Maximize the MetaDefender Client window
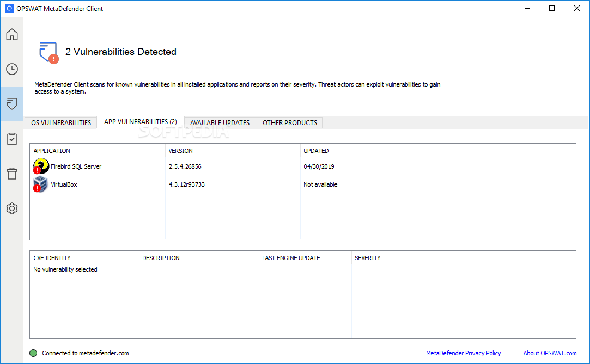Screen dimensions: 590x364 tap(552, 8)
